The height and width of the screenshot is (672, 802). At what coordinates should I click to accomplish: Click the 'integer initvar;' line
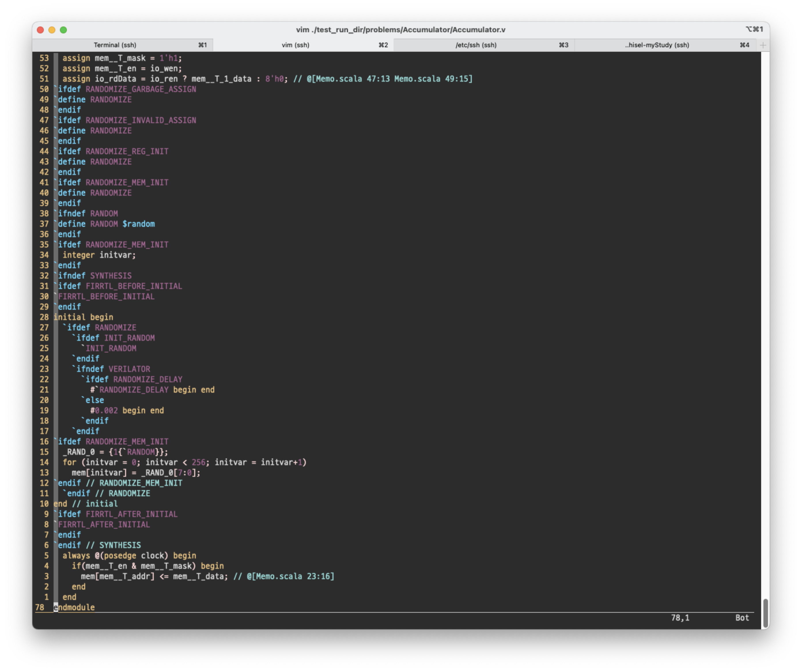click(99, 255)
